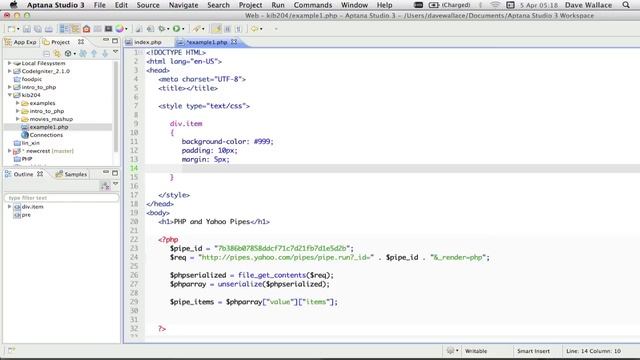
Task: Collapse all in the Project explorer toolbar
Action: click(x=47, y=54)
